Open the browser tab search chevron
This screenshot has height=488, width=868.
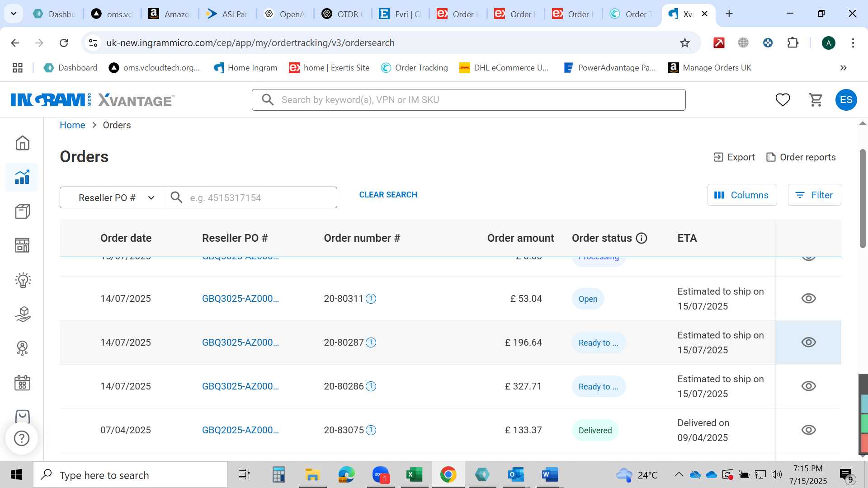point(14,14)
